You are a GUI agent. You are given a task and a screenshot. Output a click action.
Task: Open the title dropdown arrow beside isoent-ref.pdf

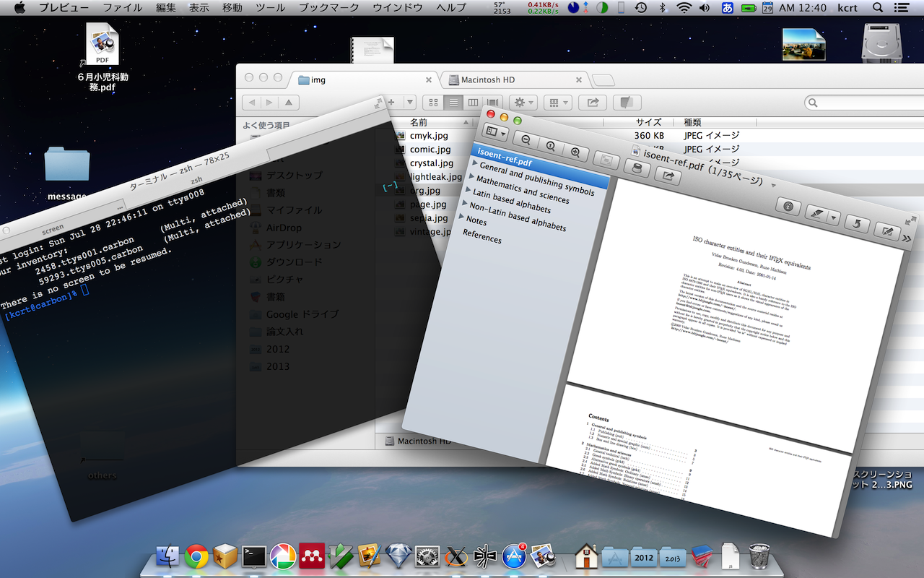[x=773, y=185]
